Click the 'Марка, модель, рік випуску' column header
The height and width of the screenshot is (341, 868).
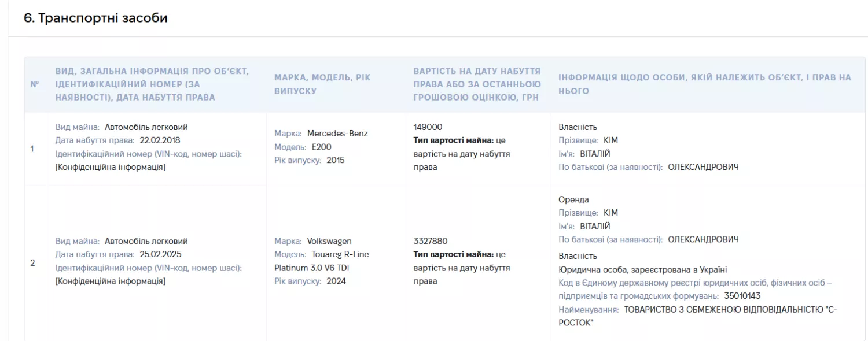point(322,84)
